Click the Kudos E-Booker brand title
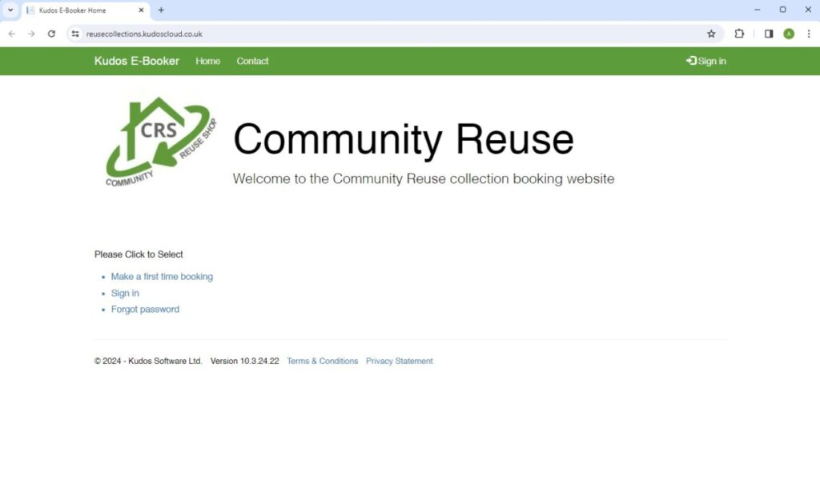 pos(136,61)
